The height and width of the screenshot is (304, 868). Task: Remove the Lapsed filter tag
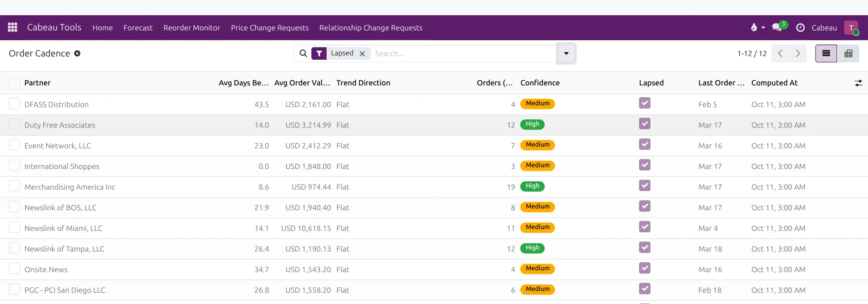tap(362, 54)
